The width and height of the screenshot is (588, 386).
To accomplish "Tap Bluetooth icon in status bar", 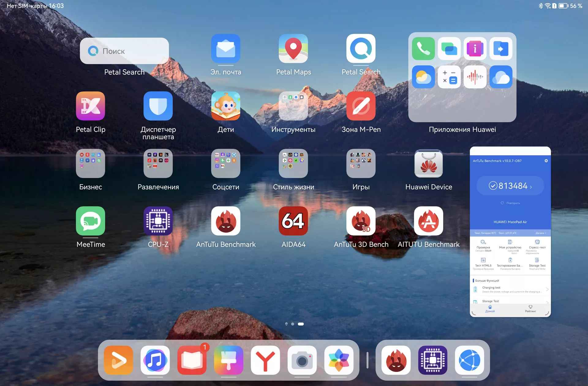I will tap(541, 6).
